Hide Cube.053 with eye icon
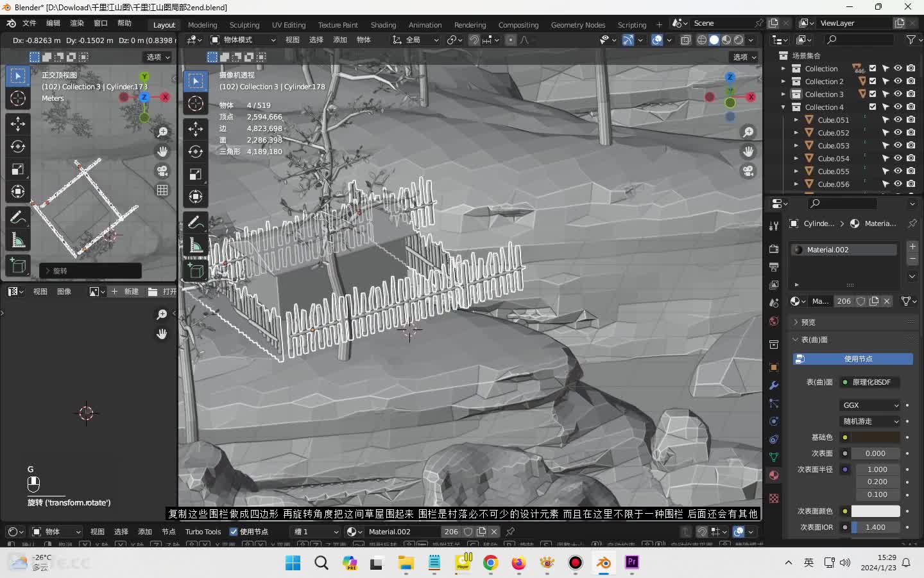 [898, 146]
